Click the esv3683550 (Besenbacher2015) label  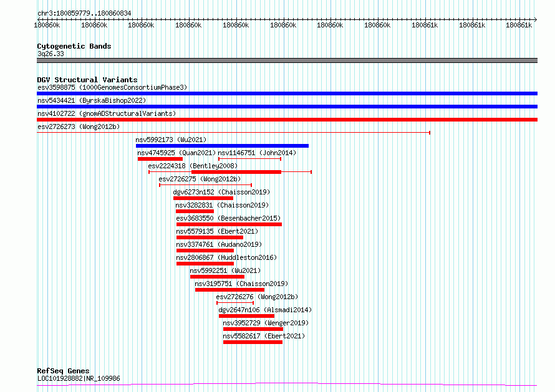tap(228, 218)
